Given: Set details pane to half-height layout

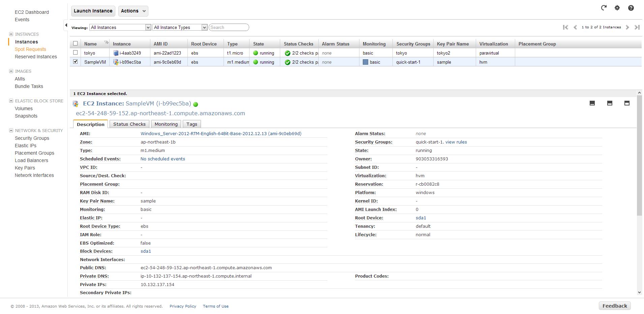Looking at the screenshot, I should pos(610,103).
